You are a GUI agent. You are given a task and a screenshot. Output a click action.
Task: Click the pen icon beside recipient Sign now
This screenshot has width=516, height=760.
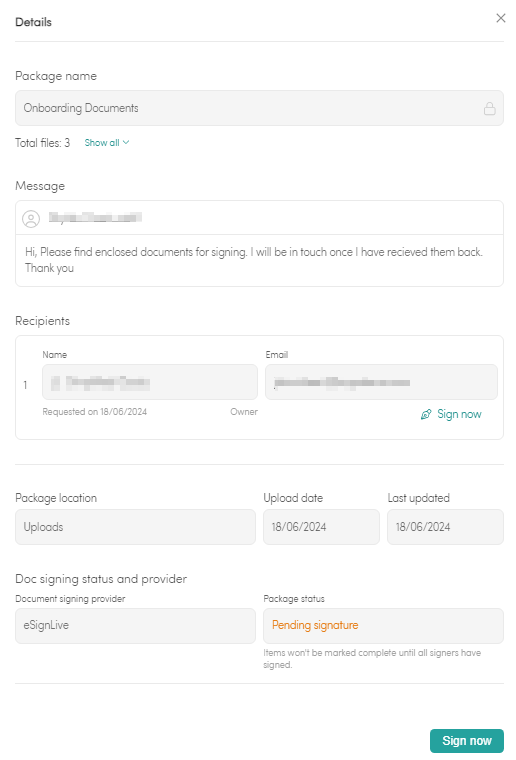426,414
